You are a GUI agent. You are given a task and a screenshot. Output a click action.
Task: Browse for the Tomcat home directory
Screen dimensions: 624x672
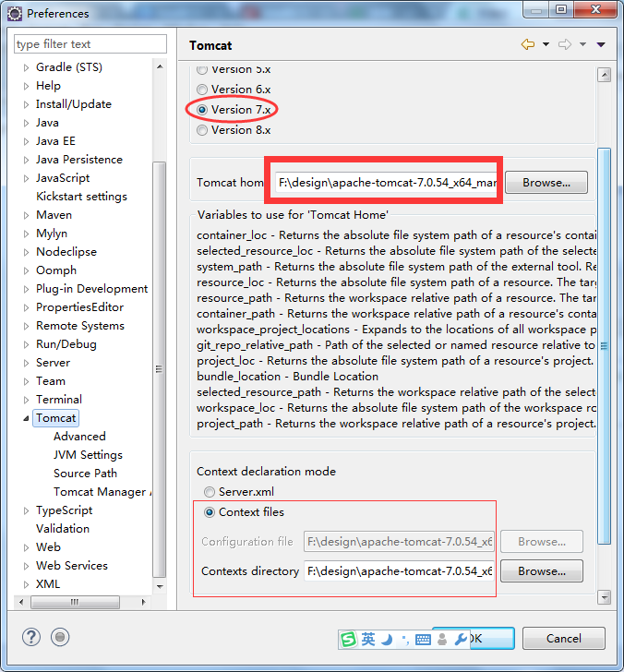546,183
